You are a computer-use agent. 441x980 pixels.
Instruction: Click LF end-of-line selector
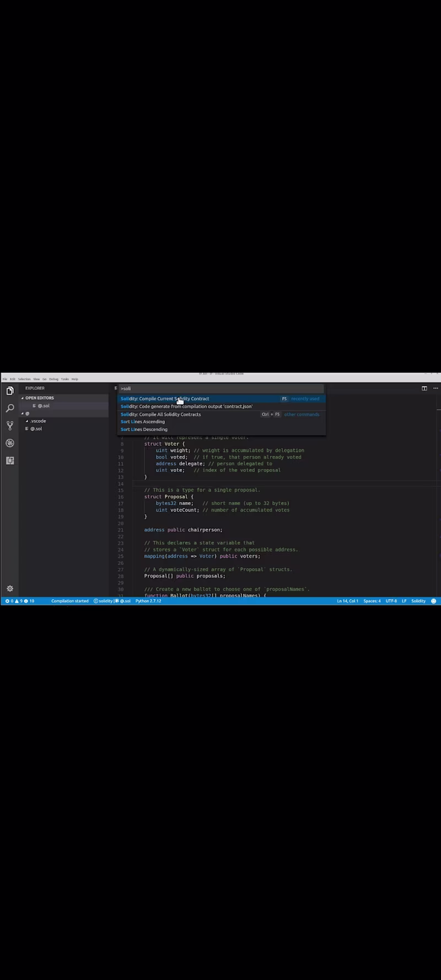404,601
